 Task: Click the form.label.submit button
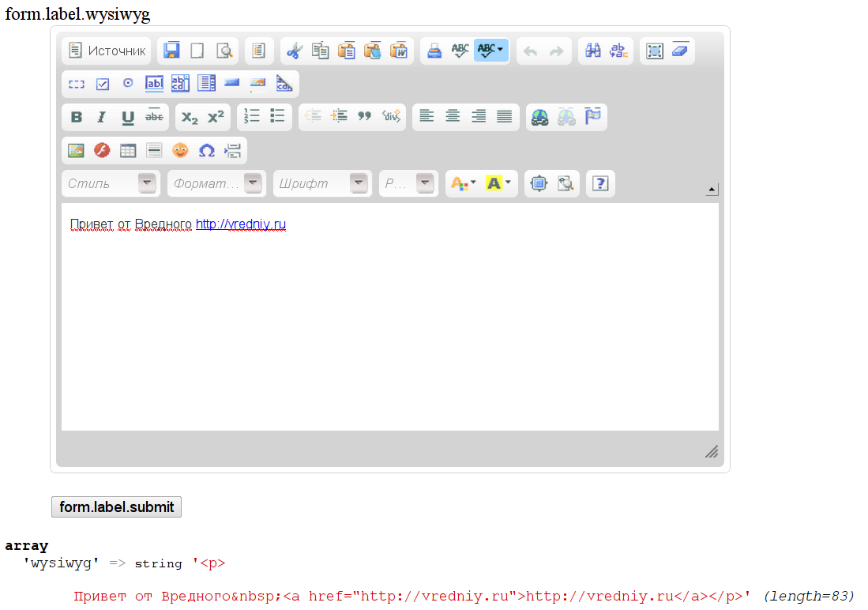(116, 507)
